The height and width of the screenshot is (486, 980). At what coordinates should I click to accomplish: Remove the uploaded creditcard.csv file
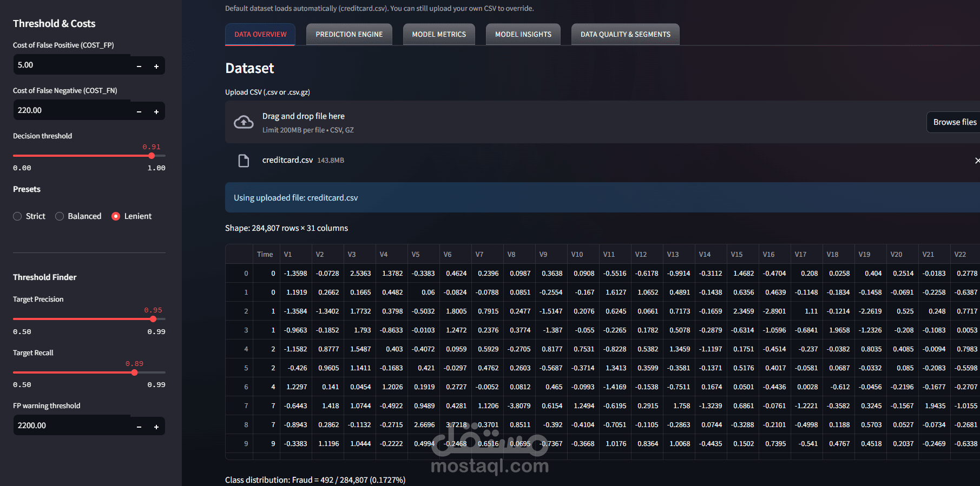(x=977, y=161)
